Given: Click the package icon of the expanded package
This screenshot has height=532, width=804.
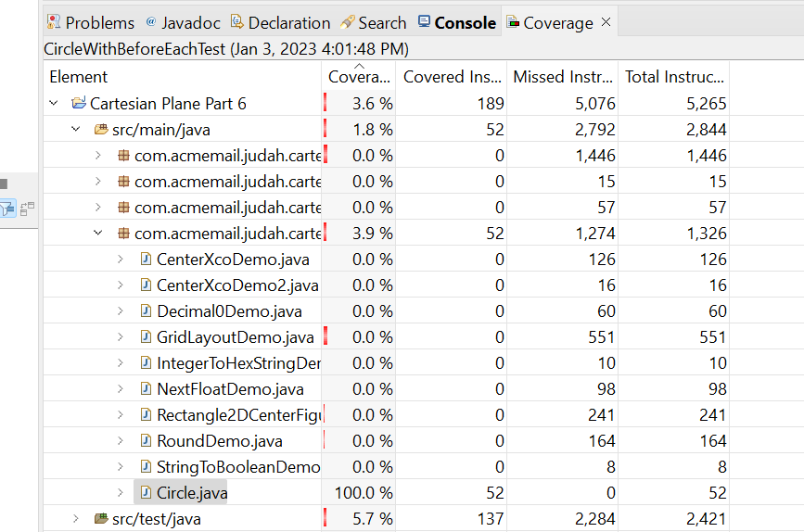Looking at the screenshot, I should 122,234.
